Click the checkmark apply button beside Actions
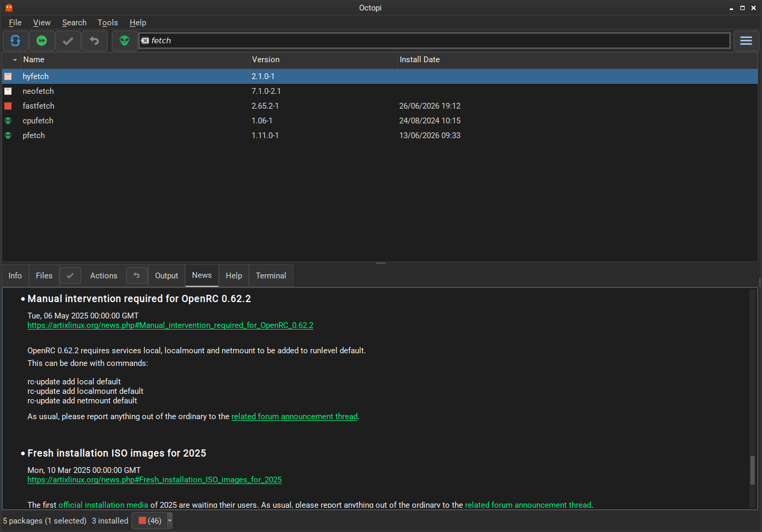This screenshot has width=762, height=532. pyautogui.click(x=70, y=276)
